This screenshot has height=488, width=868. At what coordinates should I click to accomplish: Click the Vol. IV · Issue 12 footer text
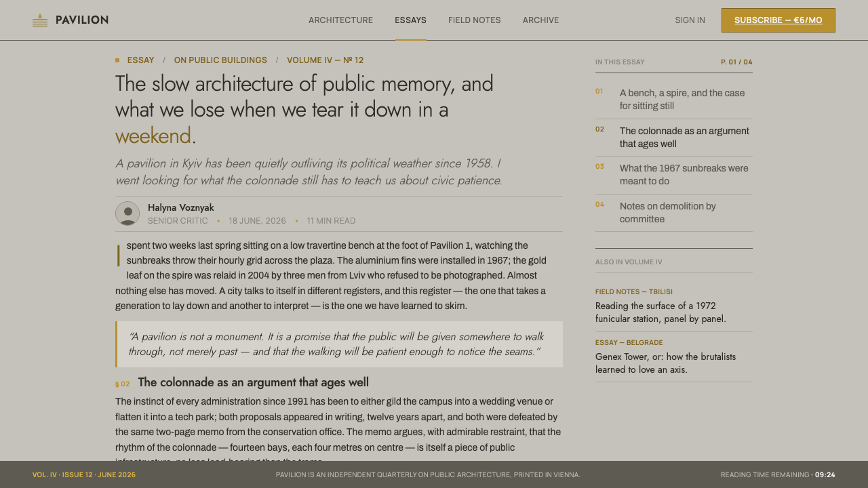tap(84, 475)
